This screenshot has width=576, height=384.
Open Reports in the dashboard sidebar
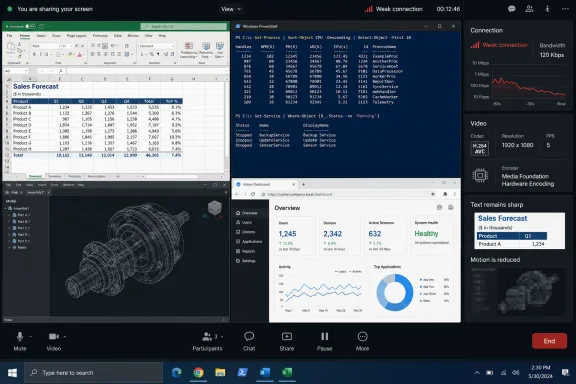(245, 251)
